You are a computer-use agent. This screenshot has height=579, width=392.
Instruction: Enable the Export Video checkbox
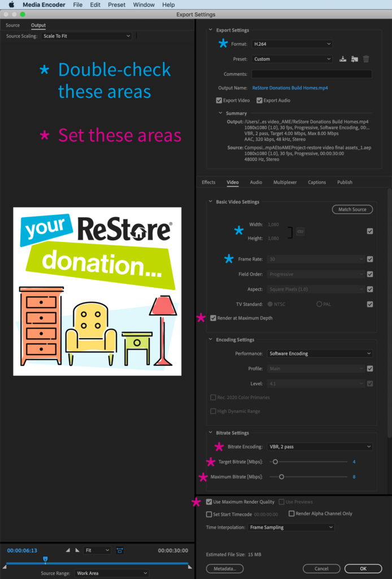click(219, 101)
